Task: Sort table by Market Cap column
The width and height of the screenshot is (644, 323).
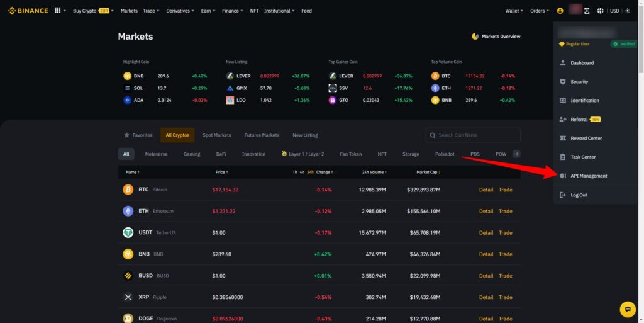Action: point(428,172)
